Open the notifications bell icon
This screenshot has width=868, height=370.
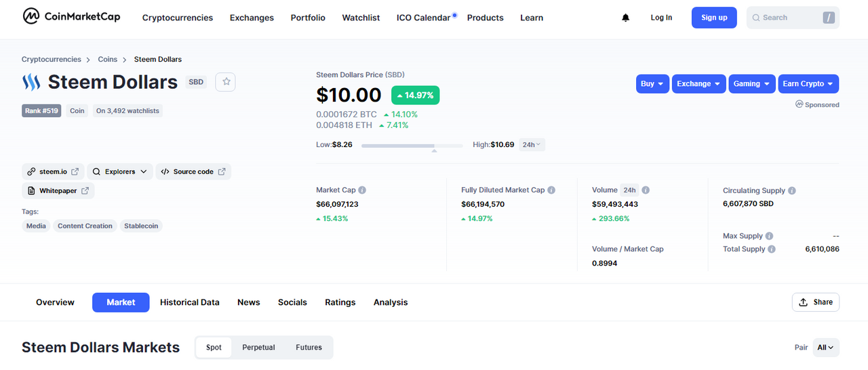[x=625, y=18]
